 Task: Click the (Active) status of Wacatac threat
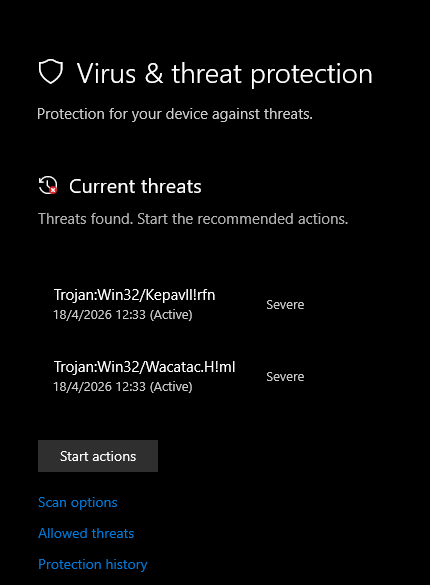tap(171, 387)
